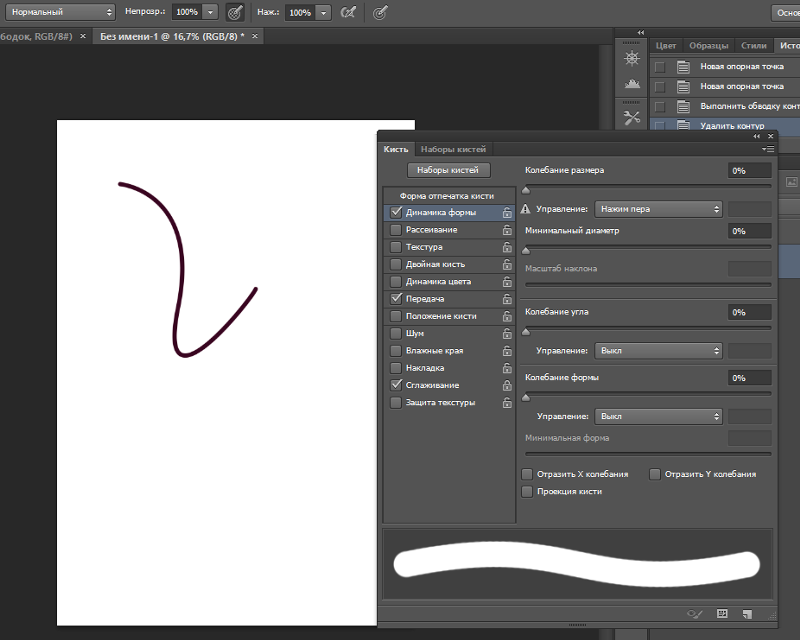Expand the opacity 100% dropdown arrow
Screen dimensions: 800x640
[211, 12]
